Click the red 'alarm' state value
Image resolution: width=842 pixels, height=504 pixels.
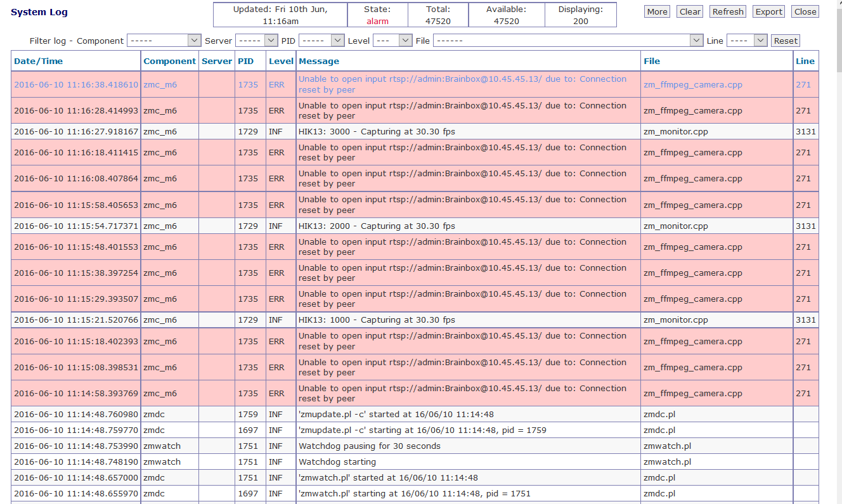[x=377, y=21]
